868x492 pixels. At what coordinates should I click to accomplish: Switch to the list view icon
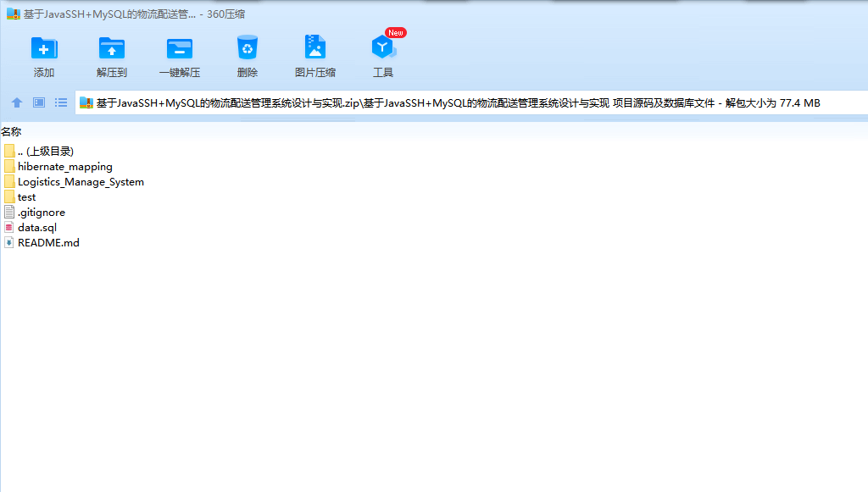(x=61, y=102)
